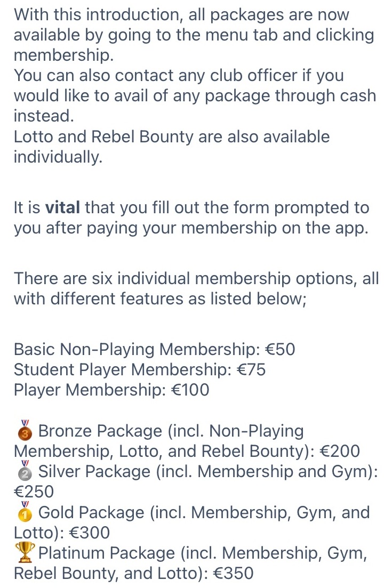392x588 pixels.
Task: Select the bold word vital
Action: [x=62, y=207]
